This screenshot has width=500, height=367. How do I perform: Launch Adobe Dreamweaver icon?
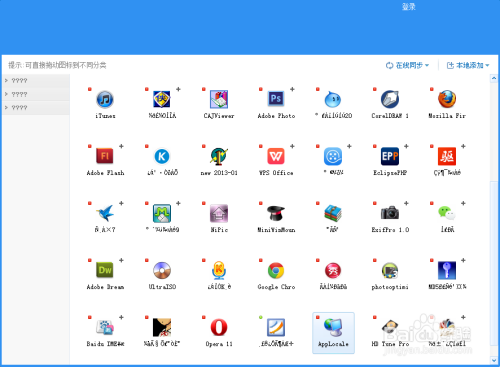(105, 270)
